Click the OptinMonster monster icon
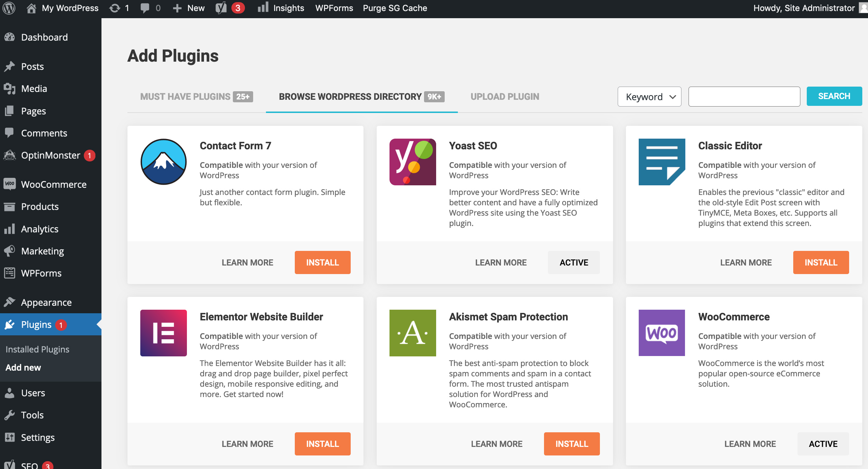The width and height of the screenshot is (868, 469). 10,155
